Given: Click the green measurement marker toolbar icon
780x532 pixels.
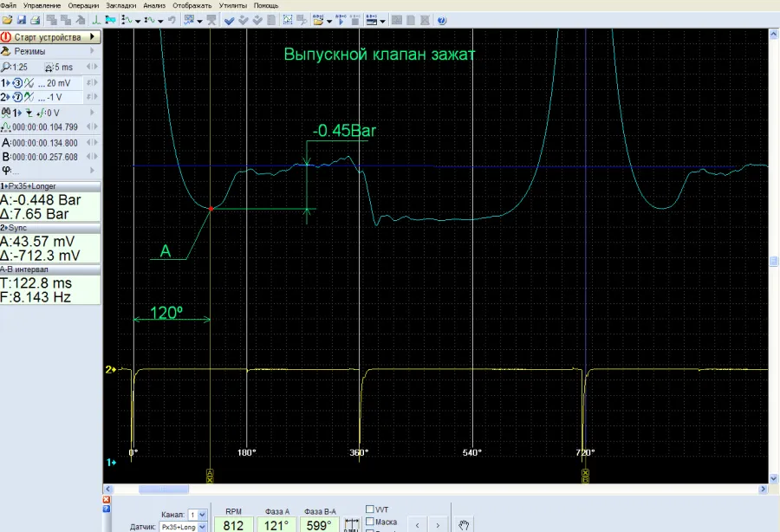Looking at the screenshot, I should click(96, 21).
